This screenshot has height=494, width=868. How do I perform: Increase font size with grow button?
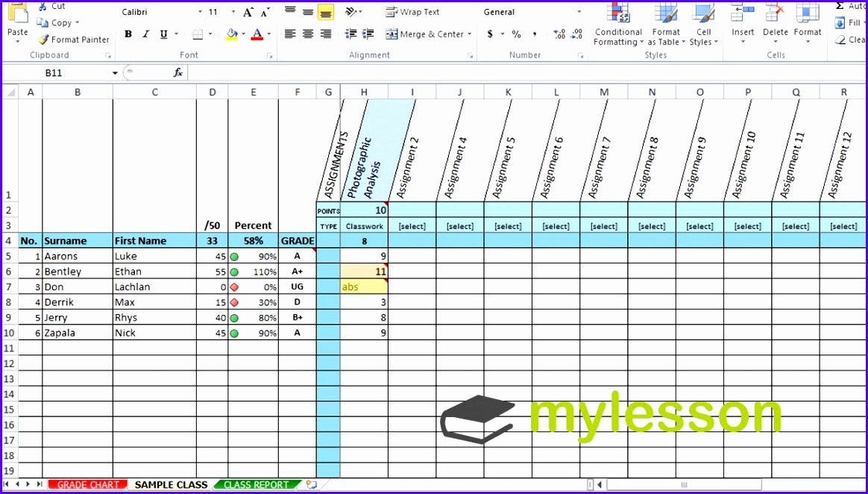click(248, 12)
